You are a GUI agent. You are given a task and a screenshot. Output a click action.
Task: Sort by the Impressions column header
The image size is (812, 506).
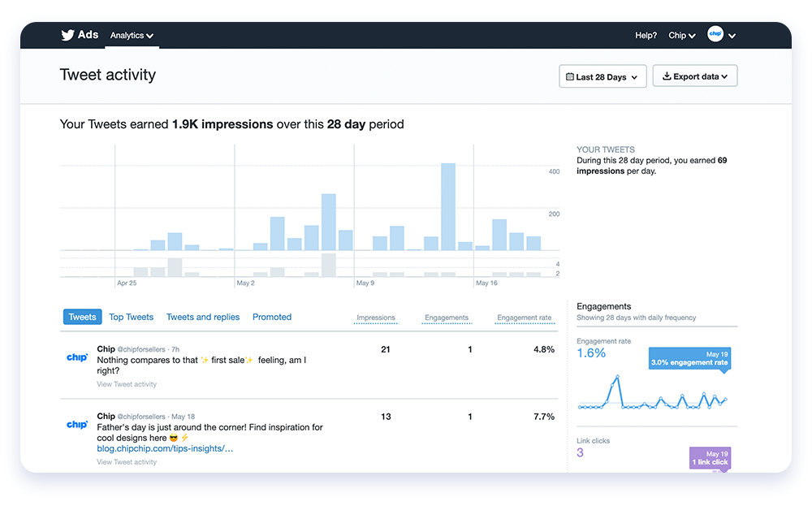click(376, 318)
